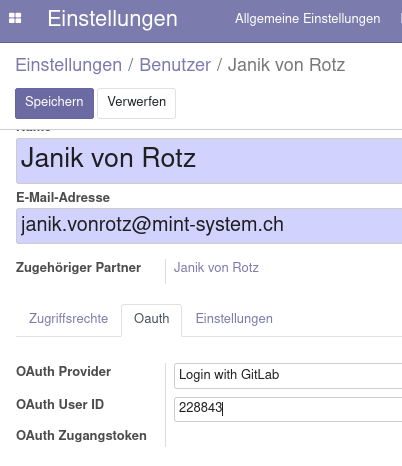Click Janik von Rotz breadcrumb text
Image resolution: width=402 pixels, height=466 pixels.
tap(286, 65)
